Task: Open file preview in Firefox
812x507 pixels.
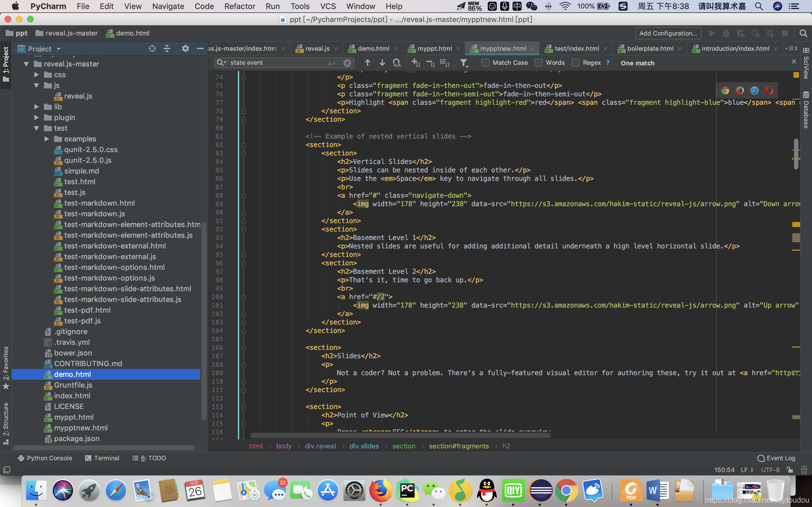Action: pyautogui.click(x=741, y=90)
